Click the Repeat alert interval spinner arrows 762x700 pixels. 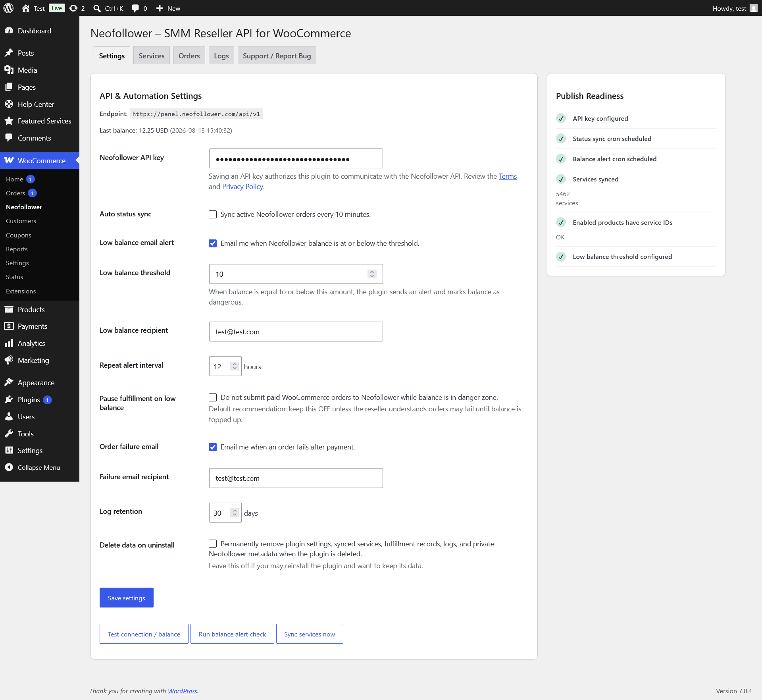point(235,366)
